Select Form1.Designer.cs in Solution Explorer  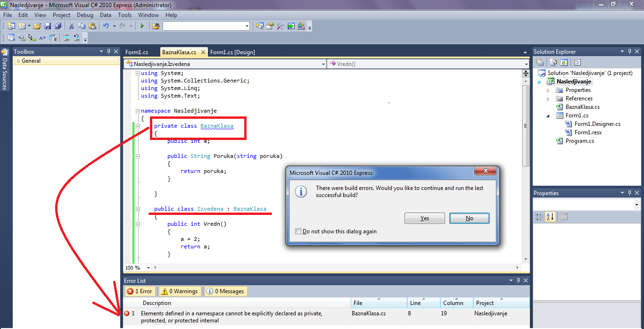(597, 124)
